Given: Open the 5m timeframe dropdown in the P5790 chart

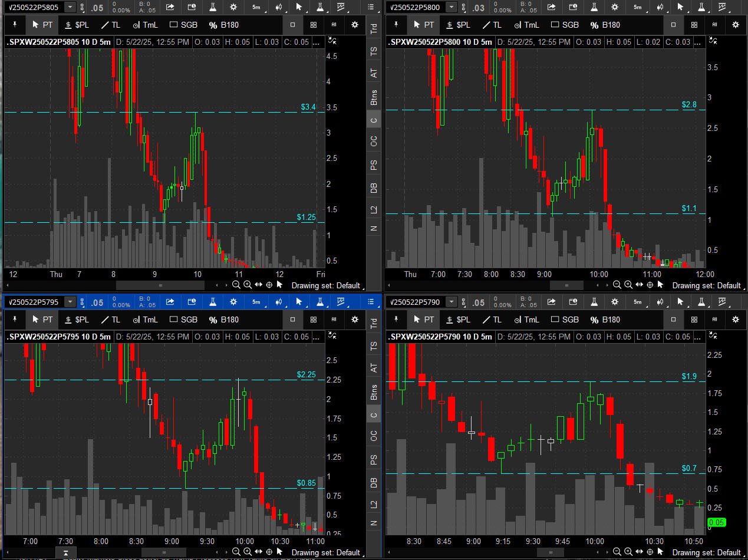Looking at the screenshot, I should tap(637, 302).
